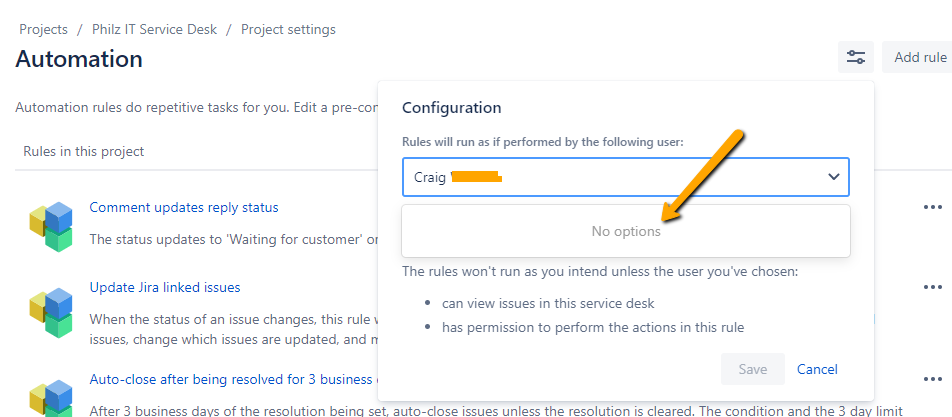The height and width of the screenshot is (417, 952).
Task: Open the Project settings breadcrumb
Action: pyautogui.click(x=288, y=29)
